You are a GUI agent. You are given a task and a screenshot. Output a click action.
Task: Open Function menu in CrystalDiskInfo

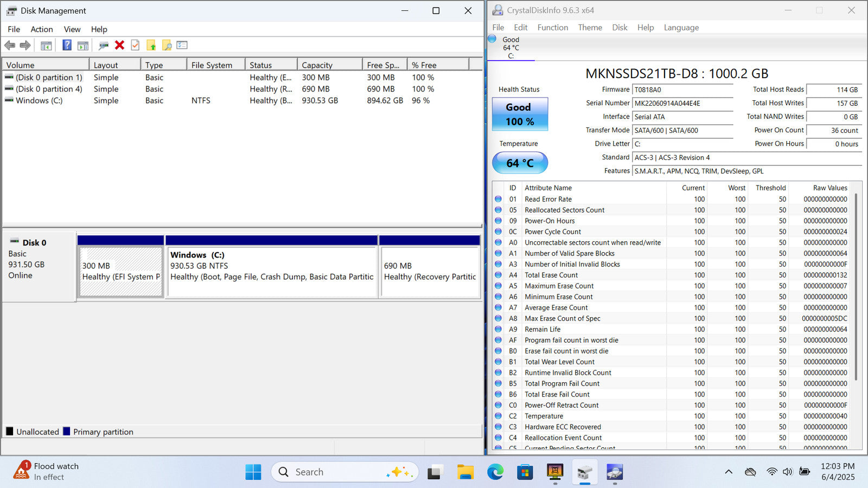[x=553, y=28]
